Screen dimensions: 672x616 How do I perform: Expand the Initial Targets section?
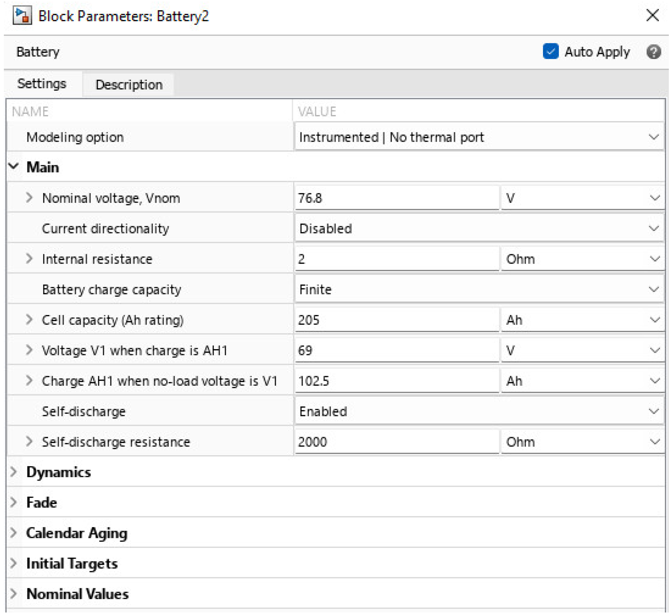tap(14, 563)
